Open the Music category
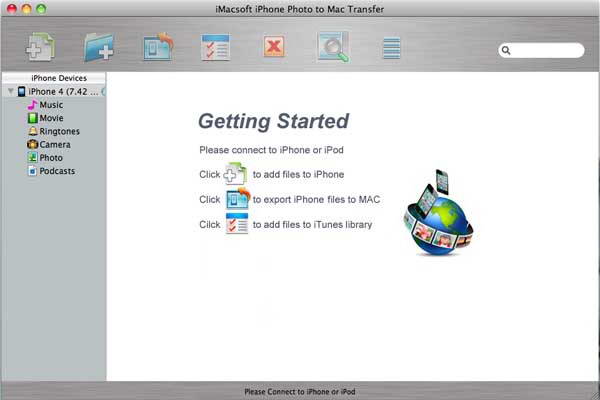600x400 pixels. pos(51,104)
